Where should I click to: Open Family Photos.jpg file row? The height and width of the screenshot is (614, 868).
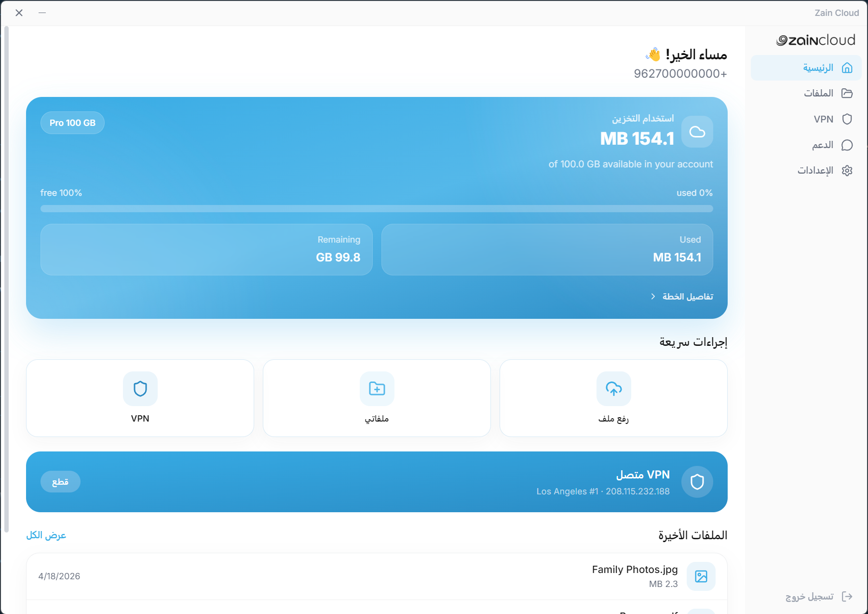pyautogui.click(x=377, y=576)
